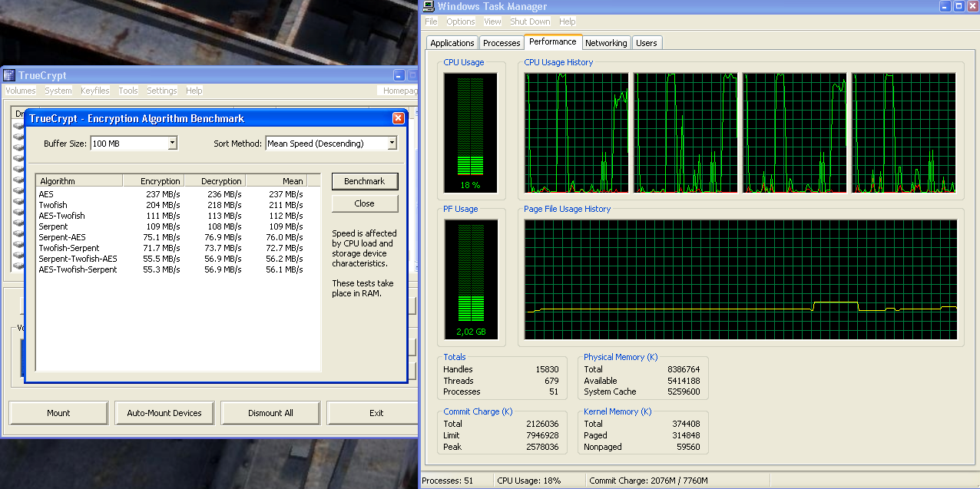Click the PF Usage gauge showing 2,02 GB
This screenshot has width=980, height=489.
[471, 280]
